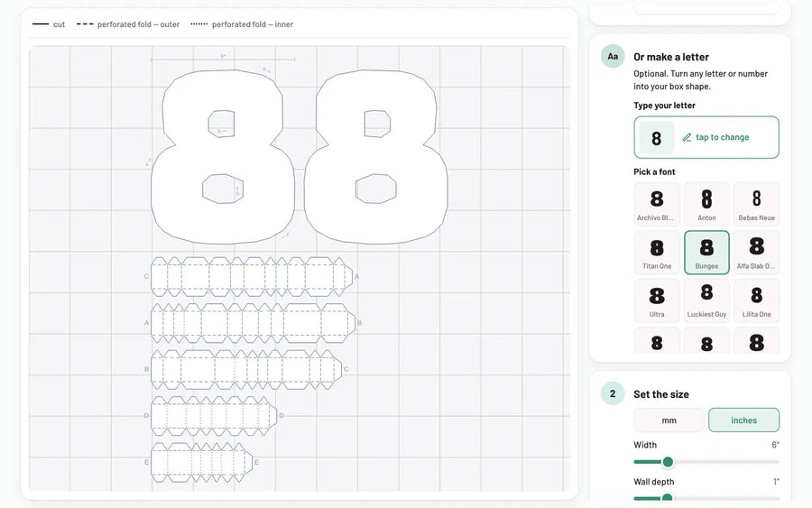Image resolution: width=812 pixels, height=508 pixels.
Task: Click the right 8 face template shape
Action: coord(375,156)
